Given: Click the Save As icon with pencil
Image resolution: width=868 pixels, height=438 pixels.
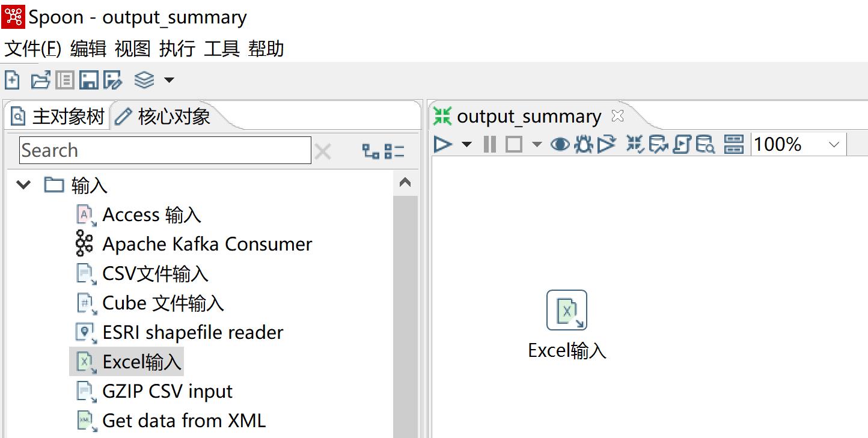Looking at the screenshot, I should 113,80.
